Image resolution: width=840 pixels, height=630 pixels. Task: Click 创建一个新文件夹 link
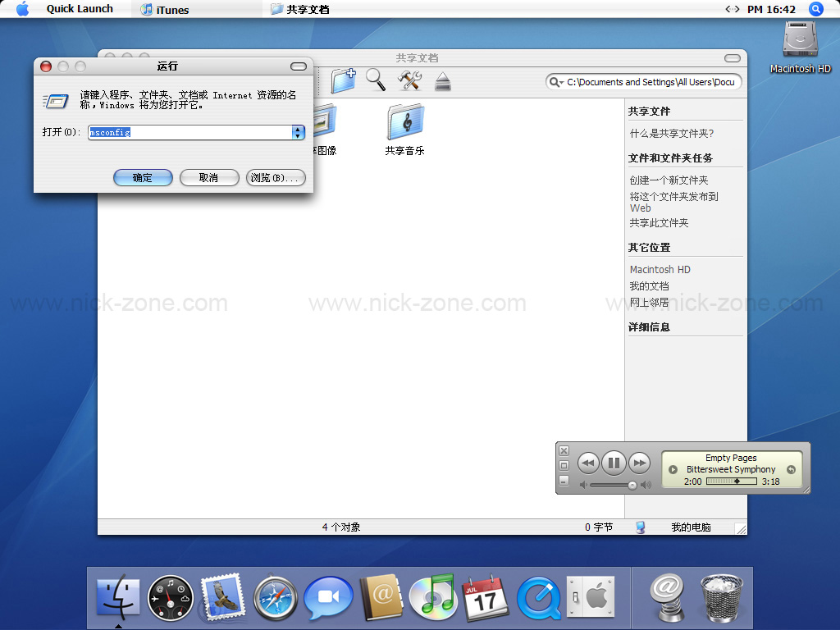pos(669,180)
